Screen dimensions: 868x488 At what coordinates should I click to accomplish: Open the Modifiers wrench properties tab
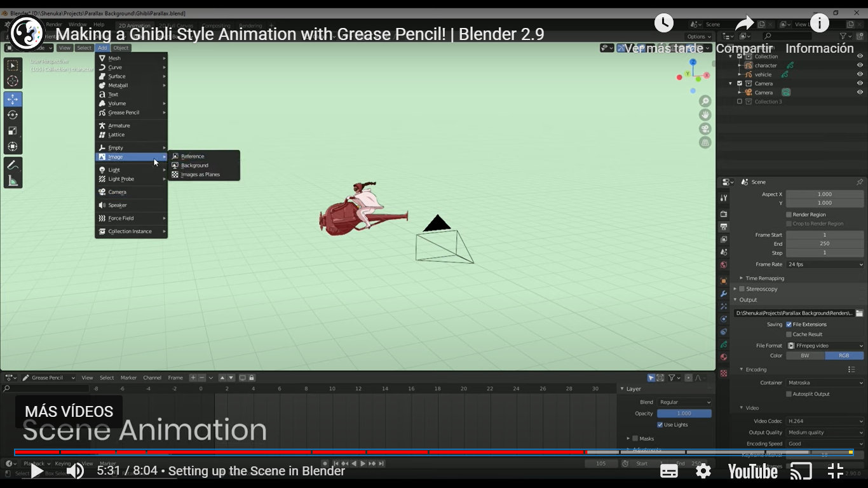pyautogui.click(x=724, y=294)
